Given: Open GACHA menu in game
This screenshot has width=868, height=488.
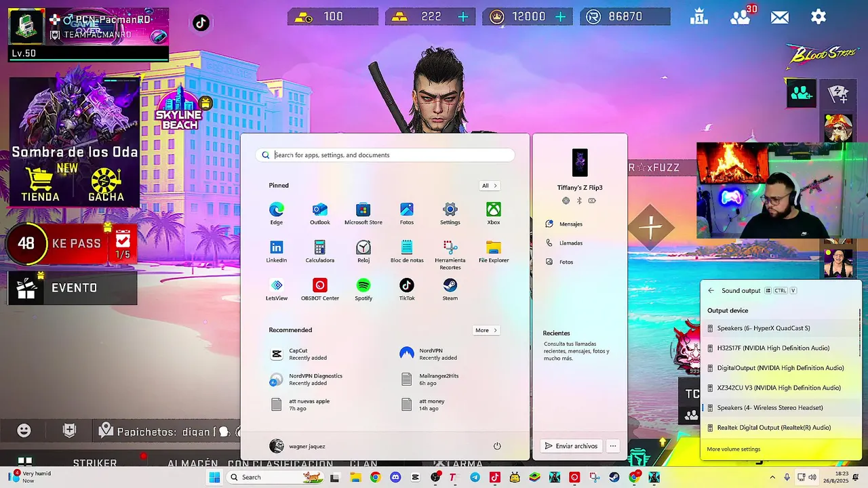Looking at the screenshot, I should [x=106, y=185].
